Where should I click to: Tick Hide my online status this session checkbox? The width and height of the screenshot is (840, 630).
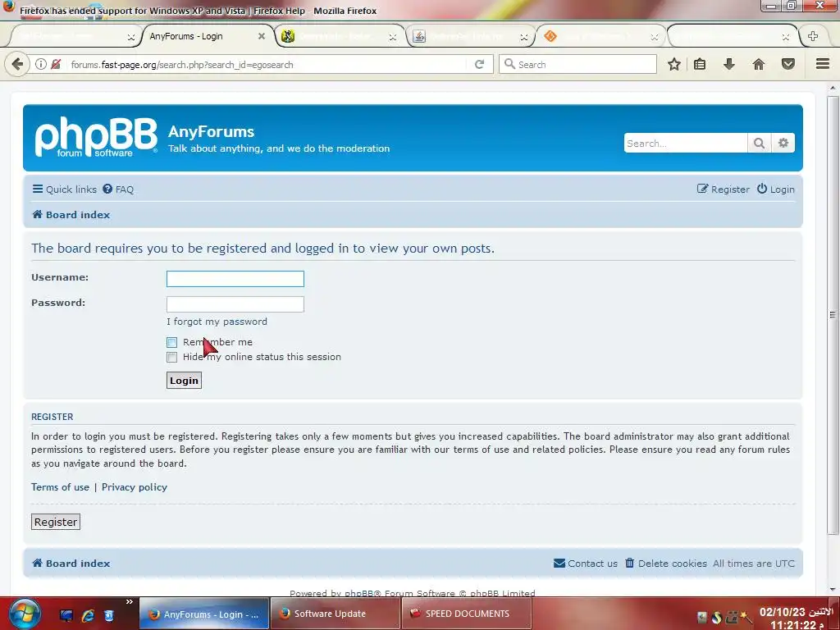coord(172,358)
